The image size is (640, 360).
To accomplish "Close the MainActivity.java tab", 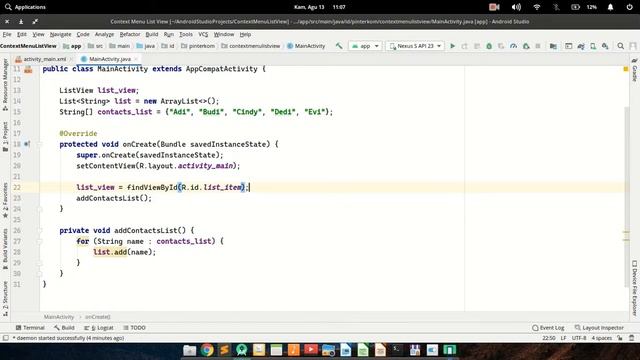I will (x=136, y=59).
